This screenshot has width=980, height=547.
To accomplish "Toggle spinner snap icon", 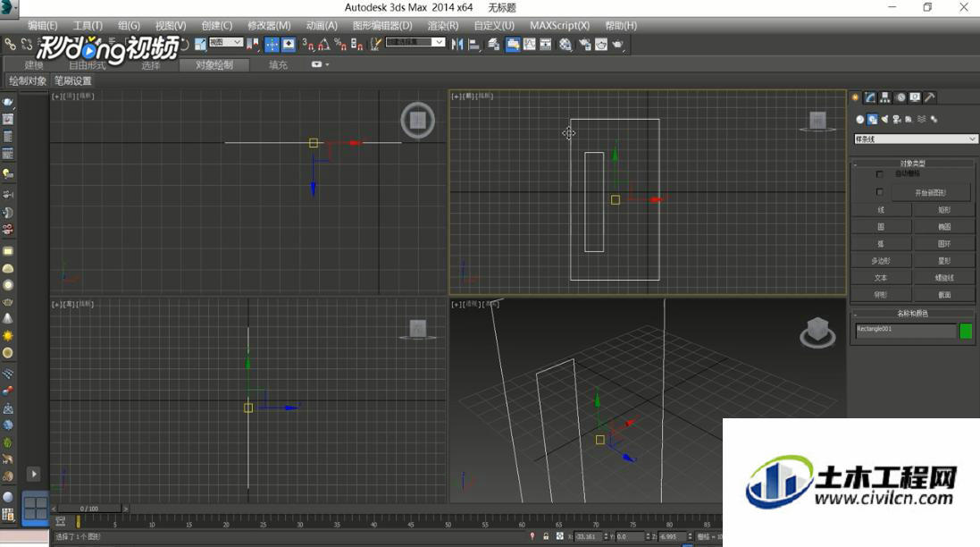I will (356, 44).
